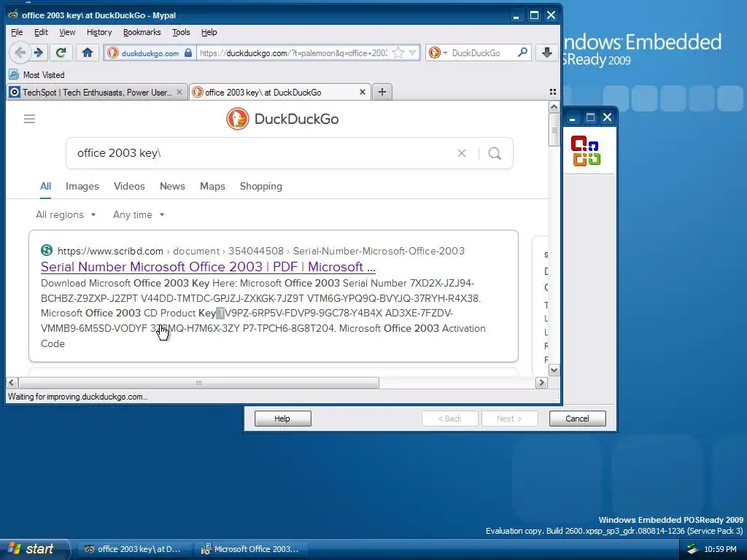The width and height of the screenshot is (747, 560).
Task: Click the Start button
Action: pos(34,549)
